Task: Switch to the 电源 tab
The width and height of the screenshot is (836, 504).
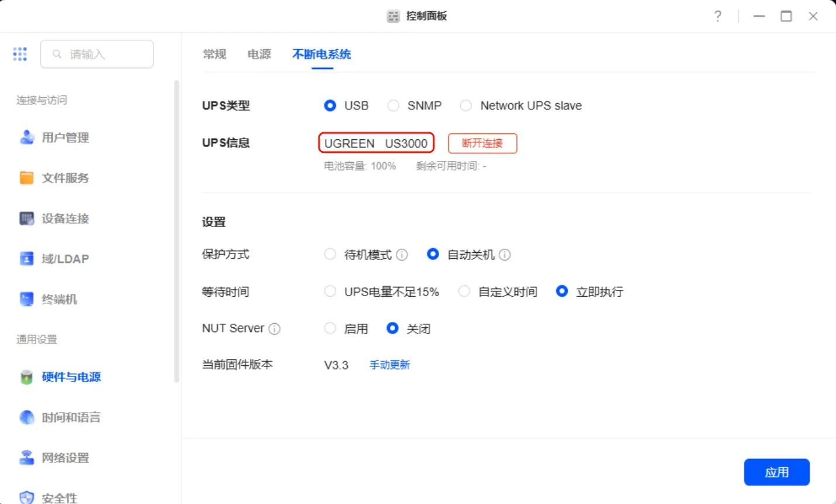Action: [259, 54]
